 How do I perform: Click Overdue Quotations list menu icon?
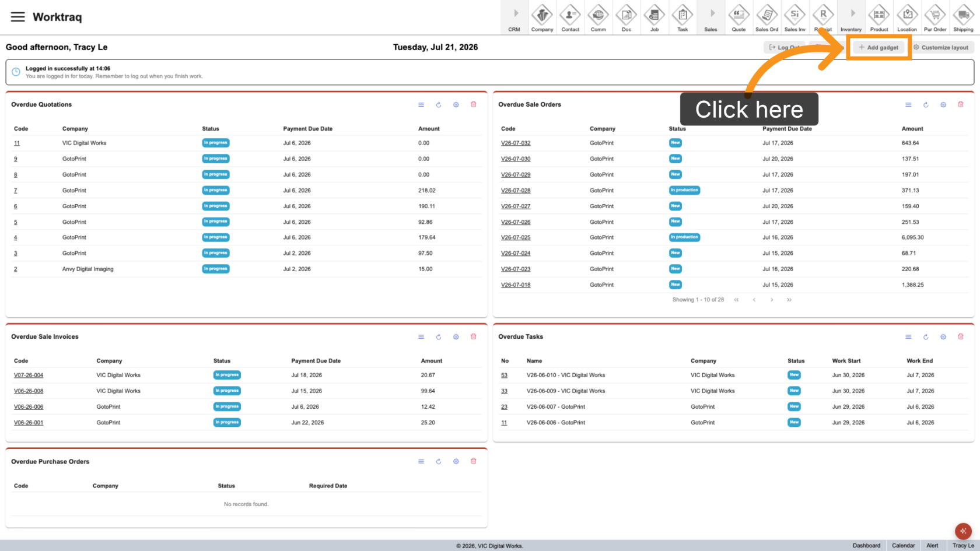coord(421,105)
